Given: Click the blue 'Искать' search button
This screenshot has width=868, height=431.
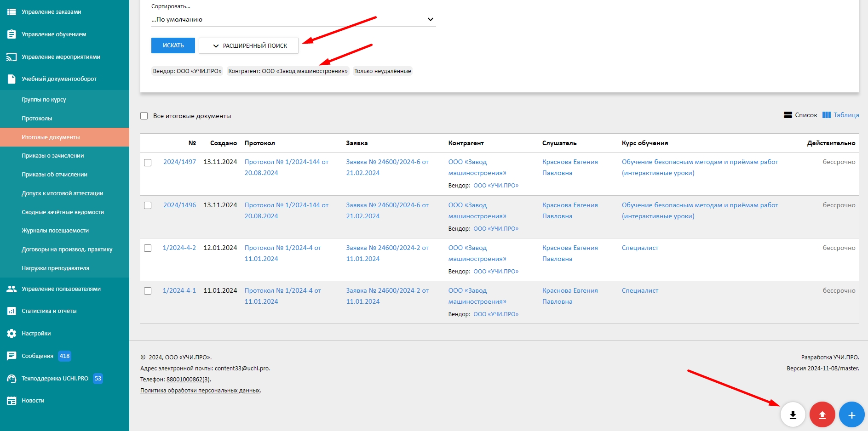Looking at the screenshot, I should pyautogui.click(x=173, y=45).
